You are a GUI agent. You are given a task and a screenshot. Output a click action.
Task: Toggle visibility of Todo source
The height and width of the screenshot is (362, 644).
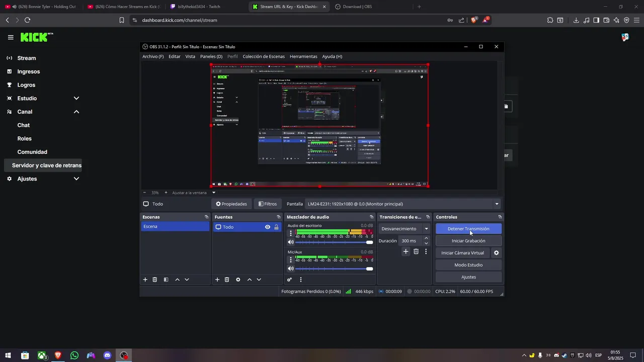(x=268, y=227)
